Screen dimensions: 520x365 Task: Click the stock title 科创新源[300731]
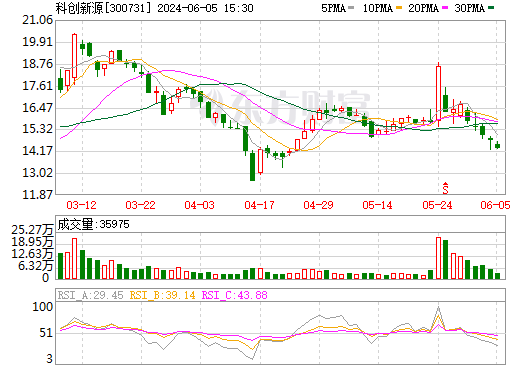pos(103,8)
